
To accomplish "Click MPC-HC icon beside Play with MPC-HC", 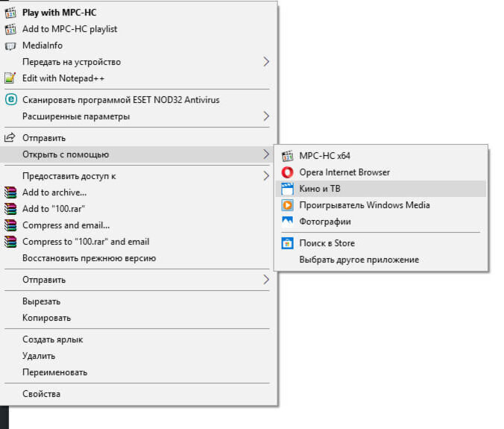I will 10,13.
